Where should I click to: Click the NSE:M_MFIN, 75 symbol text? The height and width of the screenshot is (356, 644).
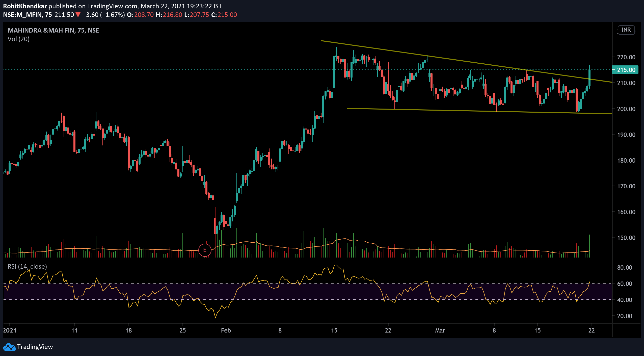[27, 15]
